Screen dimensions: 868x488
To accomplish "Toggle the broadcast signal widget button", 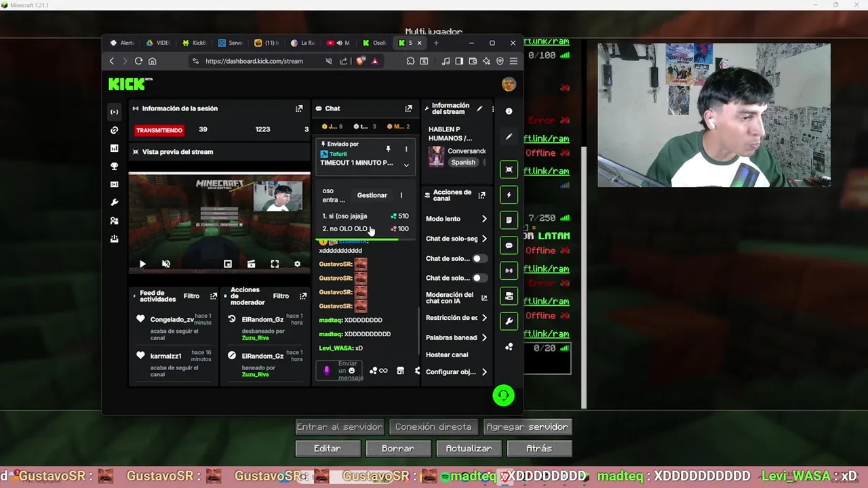I will [x=509, y=270].
